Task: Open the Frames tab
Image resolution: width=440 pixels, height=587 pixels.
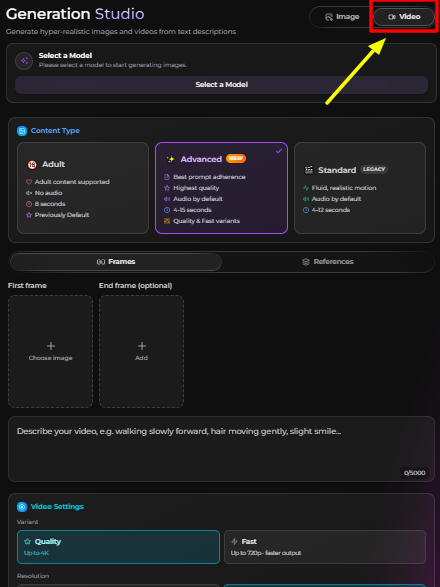Action: coord(116,262)
